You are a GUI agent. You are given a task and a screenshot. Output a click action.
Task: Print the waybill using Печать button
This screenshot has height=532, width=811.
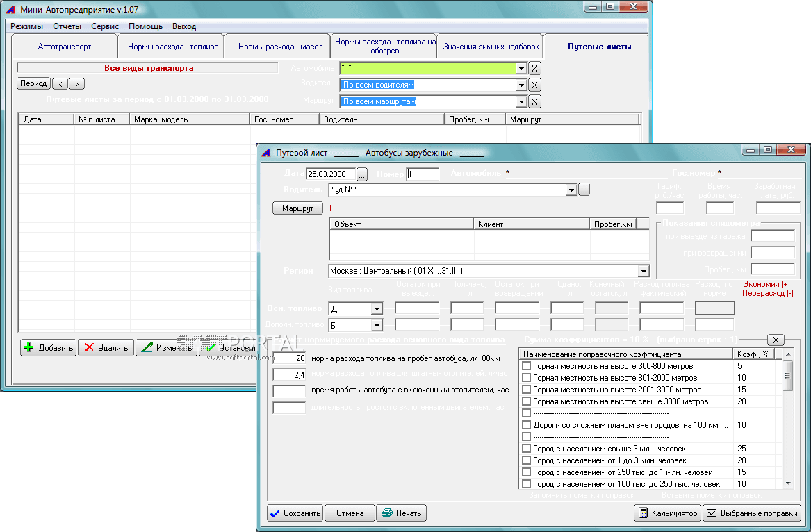point(402,513)
